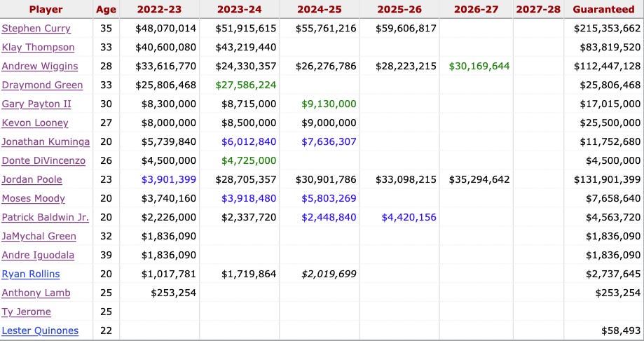Select Poole's $35,294,642 2026-27 salary
644x341 pixels.
(x=479, y=179)
